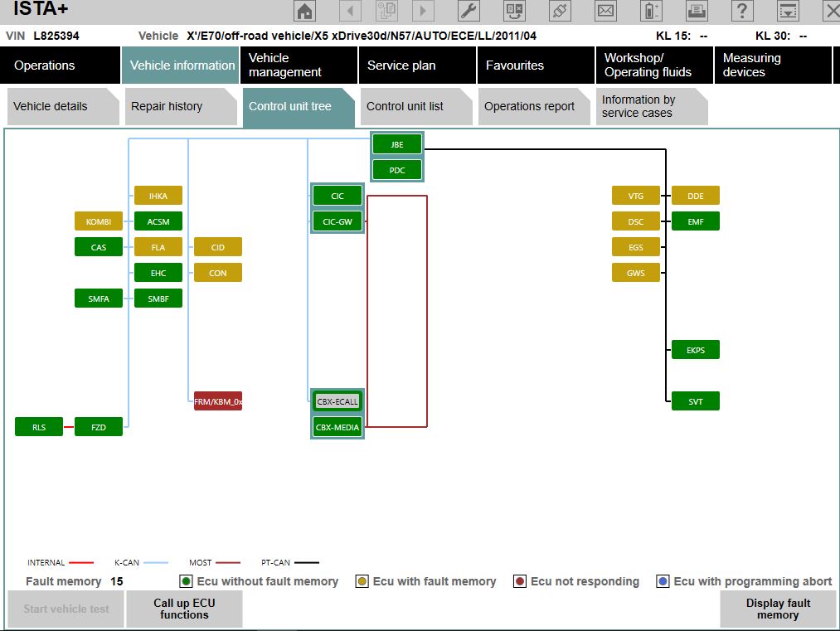The height and width of the screenshot is (631, 840).
Task: Click Call up ECU functions button
Action: tap(184, 609)
